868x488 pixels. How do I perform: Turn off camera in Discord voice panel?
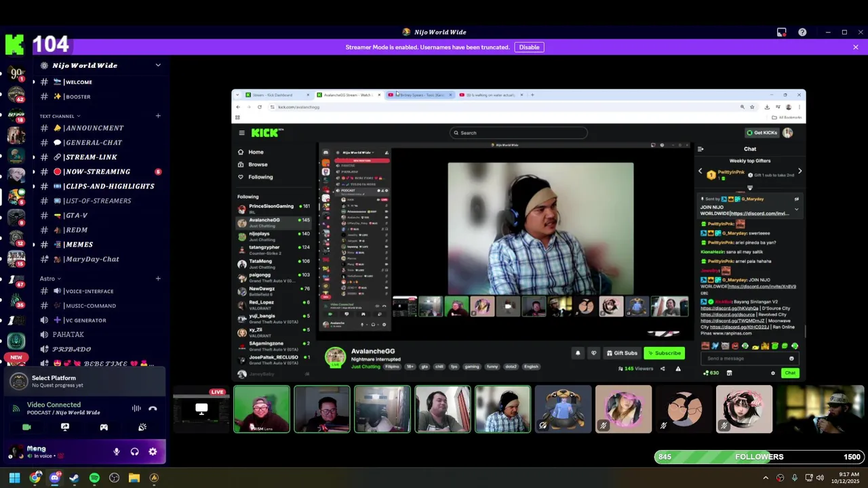point(26,427)
